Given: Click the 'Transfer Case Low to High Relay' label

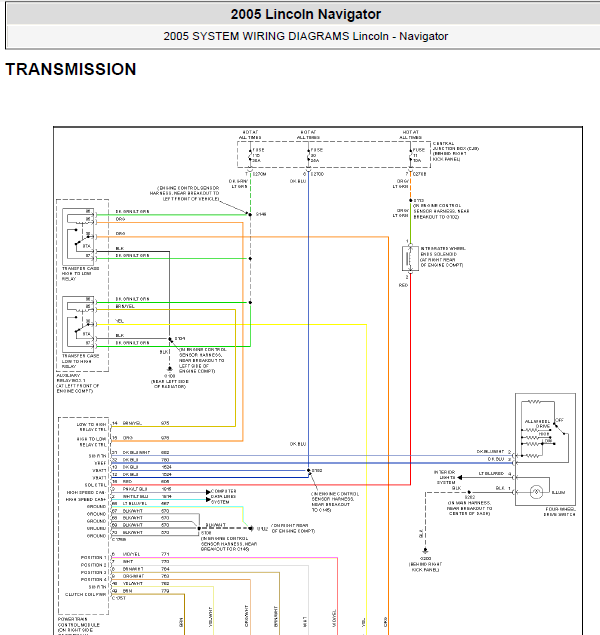Looking at the screenshot, I should click(80, 361).
